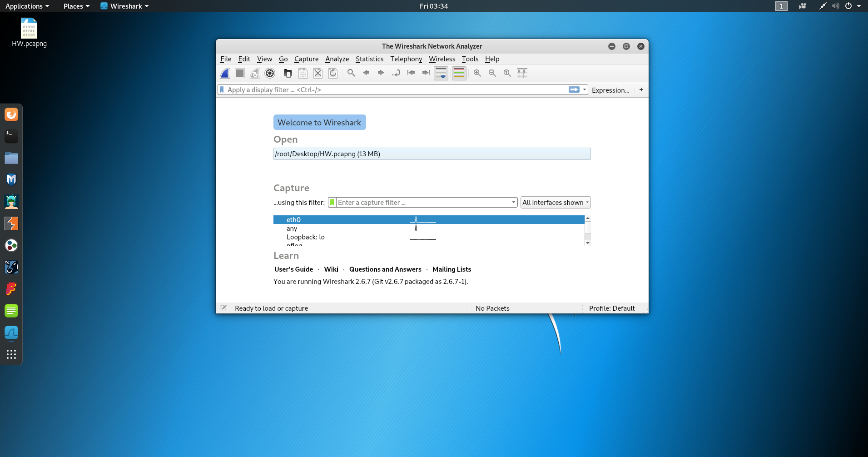Open Places menu in top bar
This screenshot has width=868, height=457.
tap(76, 6)
